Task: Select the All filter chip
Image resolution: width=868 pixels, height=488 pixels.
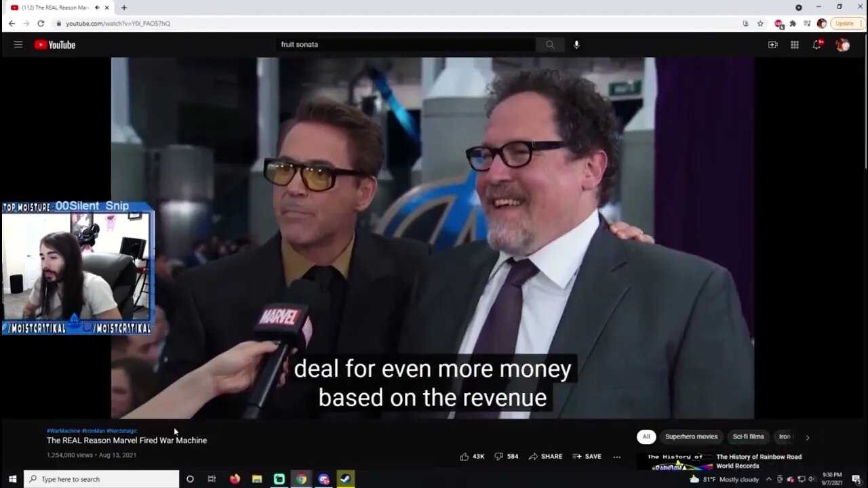Action: [646, 437]
